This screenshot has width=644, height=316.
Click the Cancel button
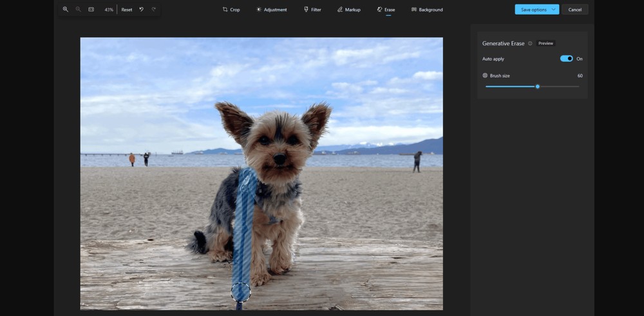click(x=574, y=10)
